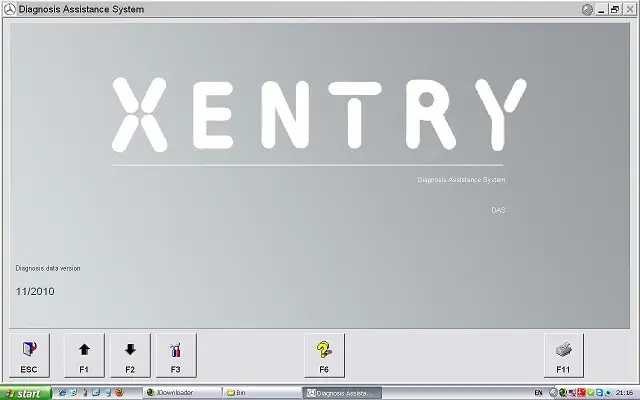The width and height of the screenshot is (640, 400).
Task: Click the Firefox Quick Launch icon
Action: tap(119, 393)
